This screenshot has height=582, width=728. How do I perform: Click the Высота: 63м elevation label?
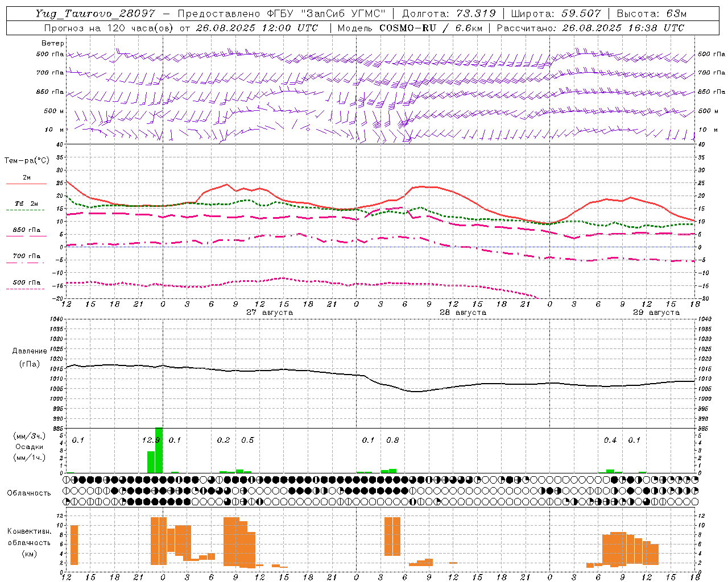pyautogui.click(x=652, y=14)
